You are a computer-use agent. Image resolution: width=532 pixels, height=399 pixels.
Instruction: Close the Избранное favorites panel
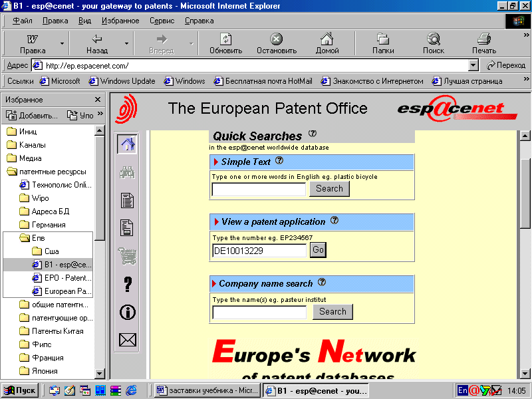pyautogui.click(x=98, y=99)
